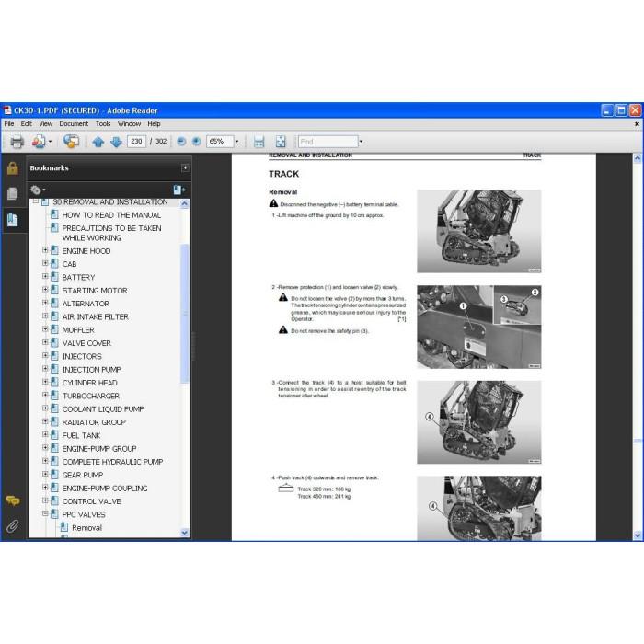Click the security lock panel icon

click(x=12, y=168)
